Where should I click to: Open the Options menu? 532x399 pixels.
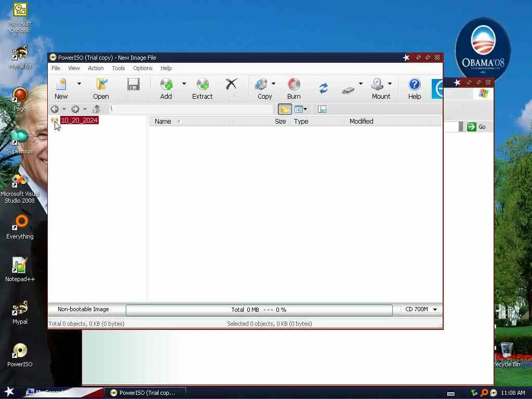click(143, 68)
